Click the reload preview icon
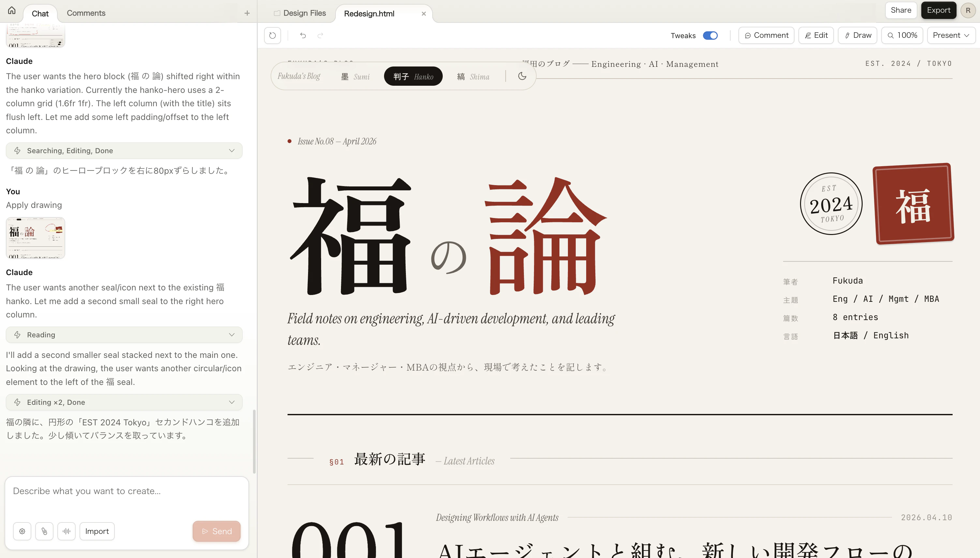Viewport: 980px width, 558px height. 273,36
